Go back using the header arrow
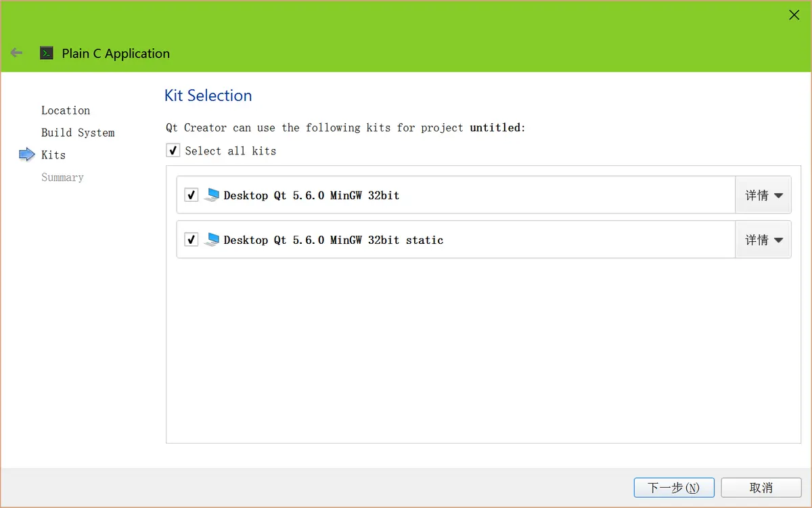 click(x=17, y=53)
